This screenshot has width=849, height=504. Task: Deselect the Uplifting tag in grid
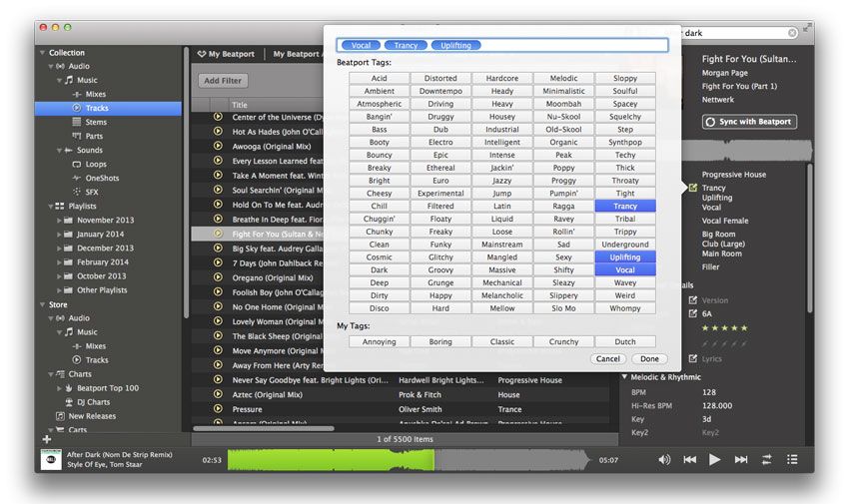625,257
